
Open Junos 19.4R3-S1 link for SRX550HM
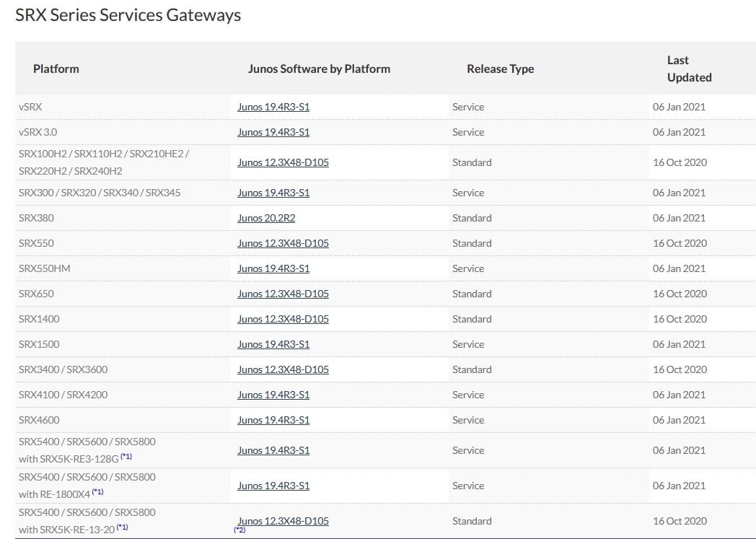click(x=273, y=268)
